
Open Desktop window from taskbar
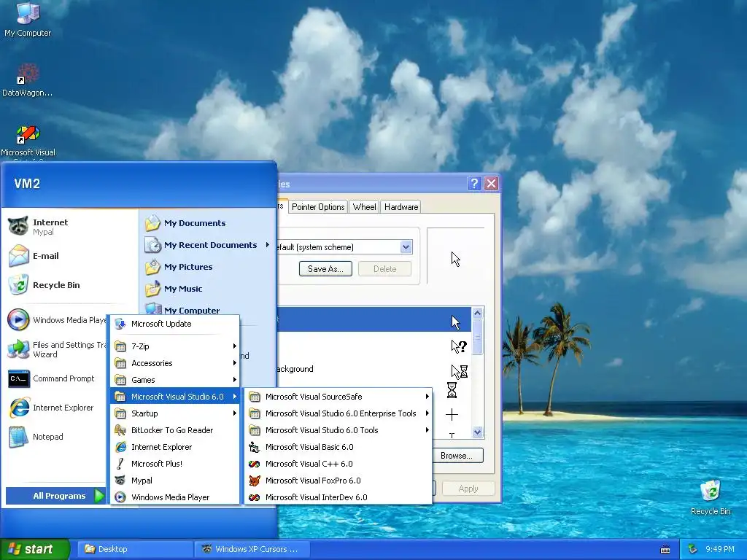135,549
